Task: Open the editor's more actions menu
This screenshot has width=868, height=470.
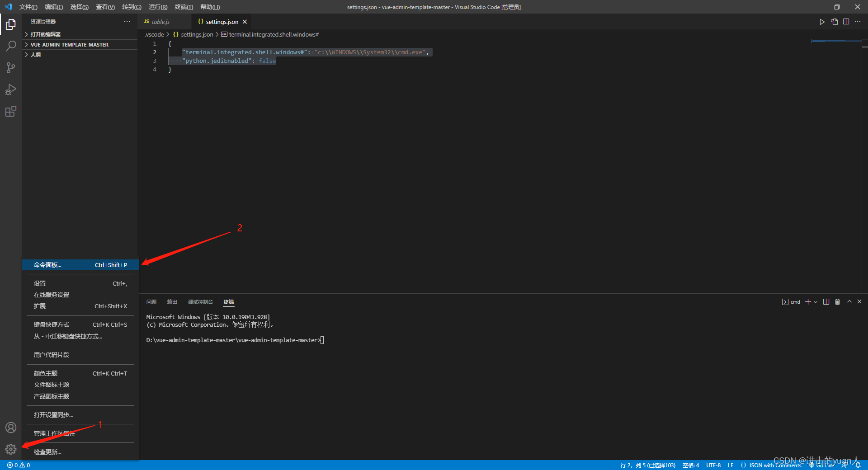Action: [x=858, y=22]
